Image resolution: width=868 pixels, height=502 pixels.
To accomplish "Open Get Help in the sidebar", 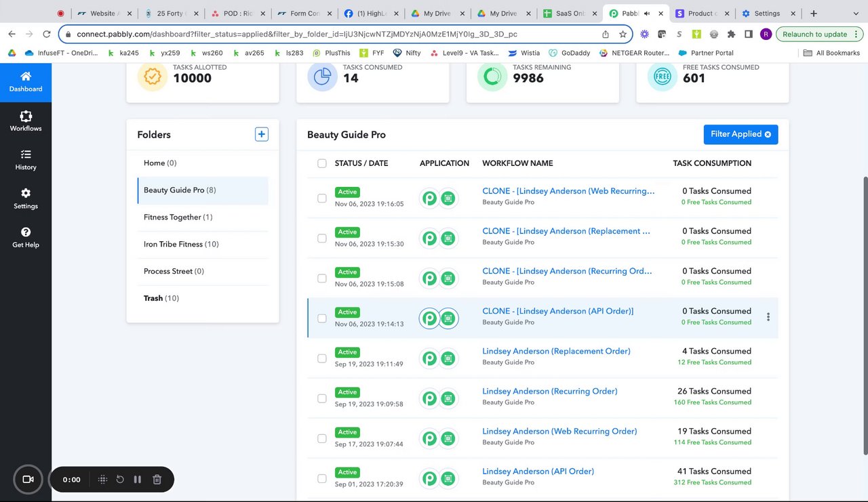I will click(26, 238).
